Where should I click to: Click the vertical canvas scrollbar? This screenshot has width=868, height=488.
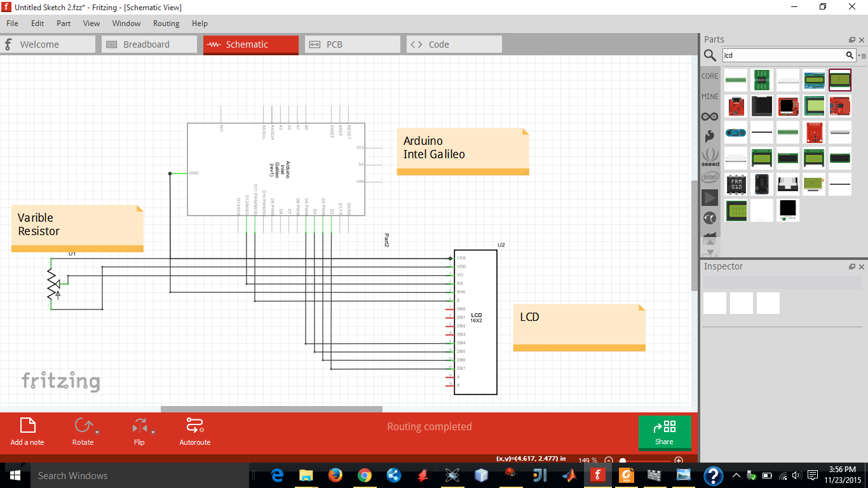tap(695, 235)
